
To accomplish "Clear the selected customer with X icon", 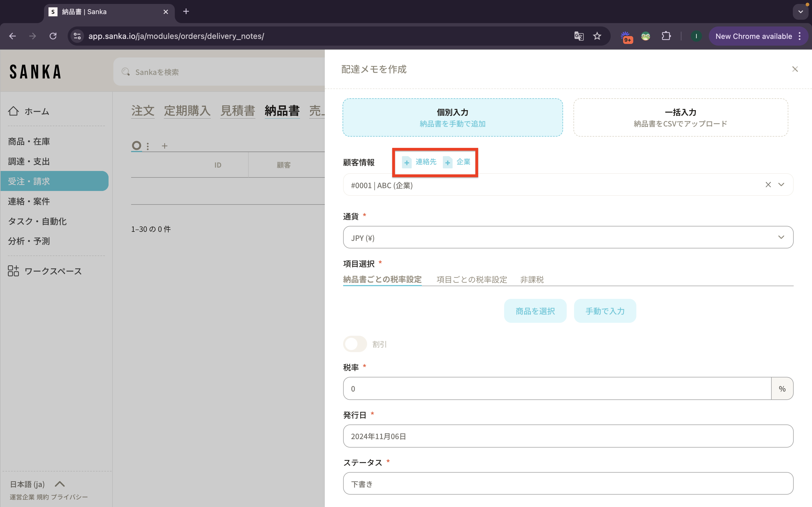I will coord(768,185).
